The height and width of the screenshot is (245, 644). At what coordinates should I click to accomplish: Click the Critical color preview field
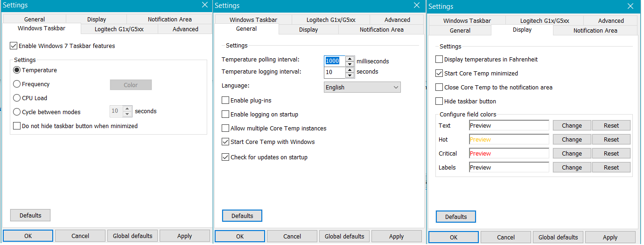pyautogui.click(x=509, y=153)
